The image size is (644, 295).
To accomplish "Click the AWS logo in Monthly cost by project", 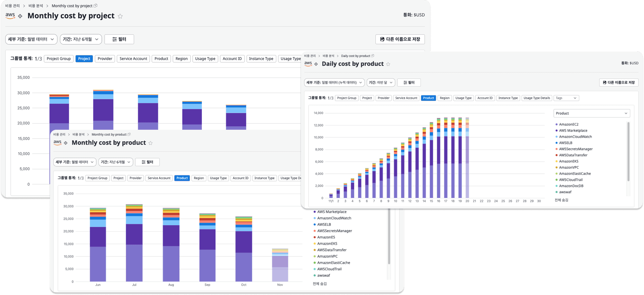I will (10, 16).
